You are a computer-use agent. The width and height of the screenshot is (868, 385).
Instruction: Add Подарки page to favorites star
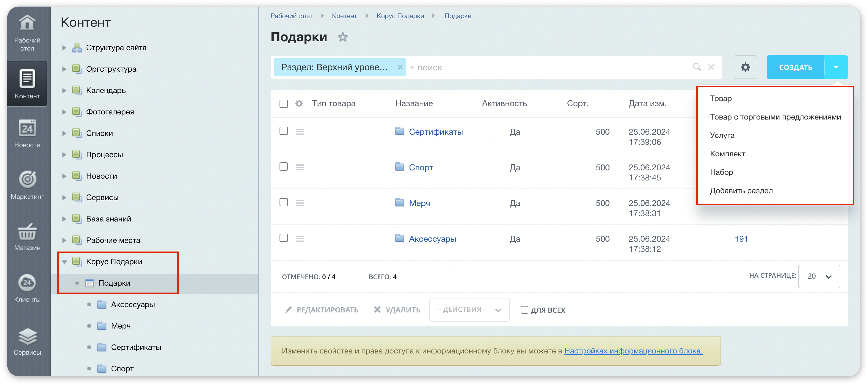(343, 37)
